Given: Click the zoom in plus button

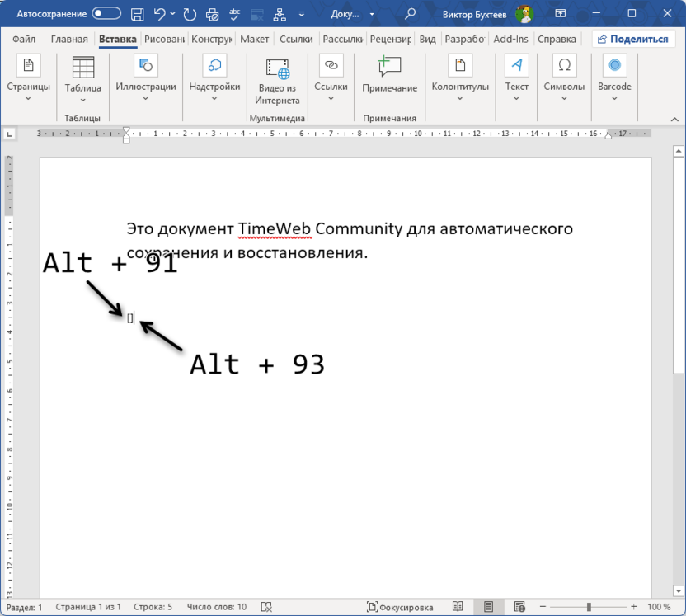Looking at the screenshot, I should [x=634, y=607].
